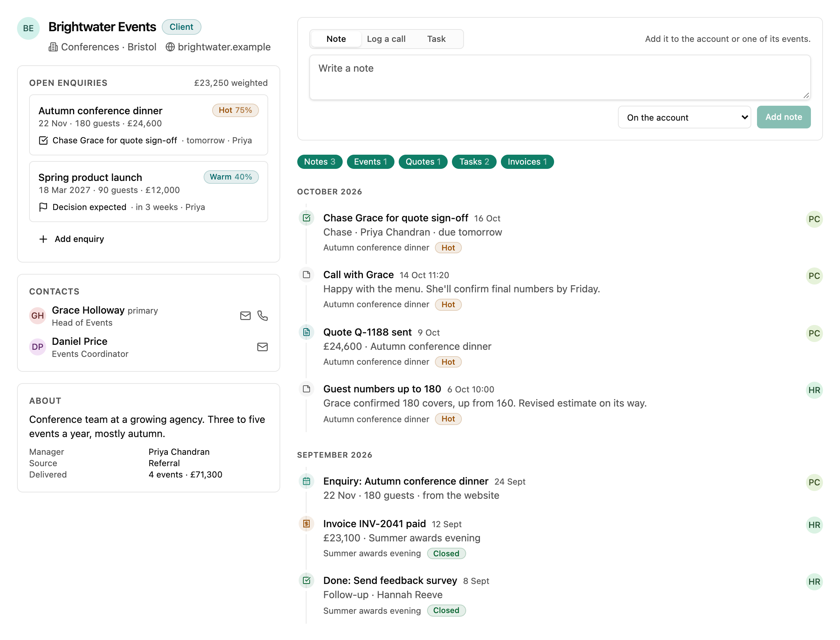This screenshot has height=640, width=840.
Task: Click in the Write a note text area
Action: pyautogui.click(x=560, y=77)
